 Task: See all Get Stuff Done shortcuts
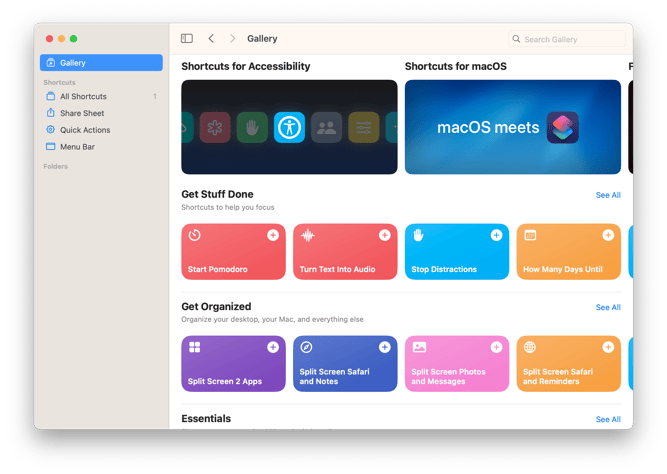[x=608, y=195]
